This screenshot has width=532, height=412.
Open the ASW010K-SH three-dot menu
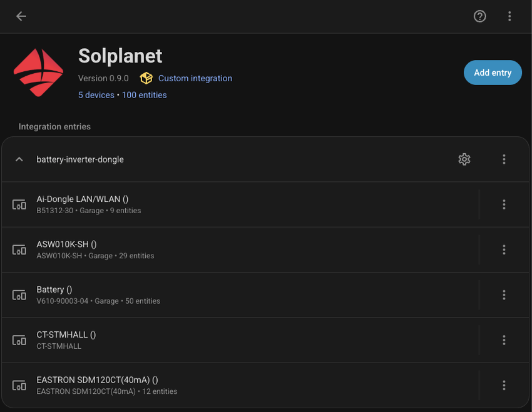tap(504, 249)
